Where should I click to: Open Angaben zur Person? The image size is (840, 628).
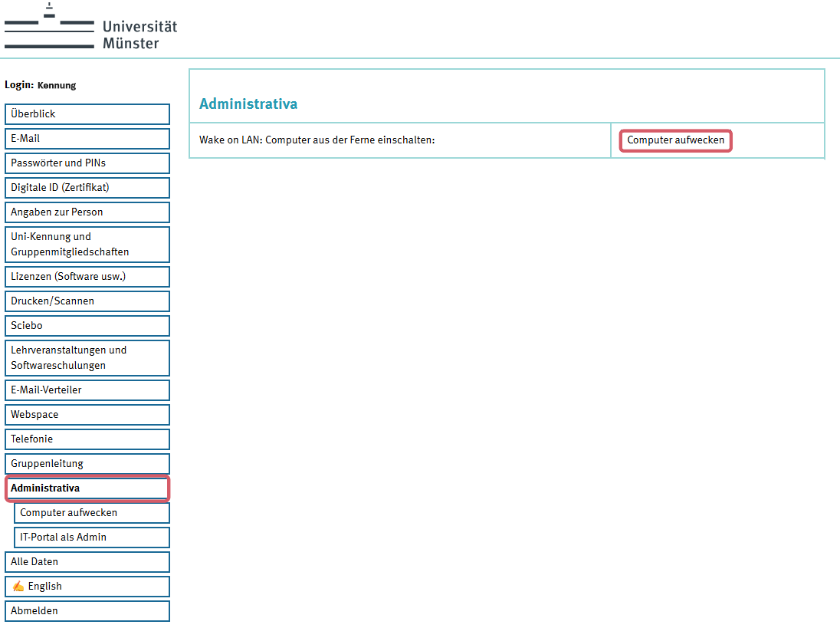pyautogui.click(x=87, y=212)
